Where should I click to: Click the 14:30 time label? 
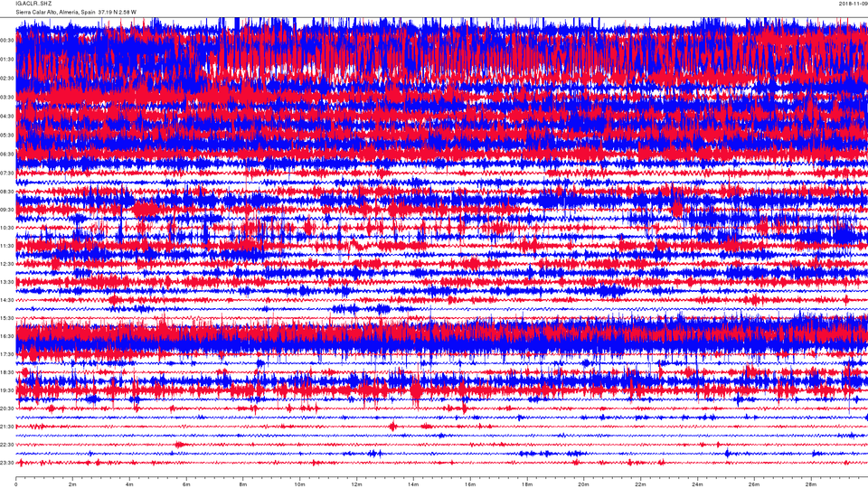[x=7, y=300]
